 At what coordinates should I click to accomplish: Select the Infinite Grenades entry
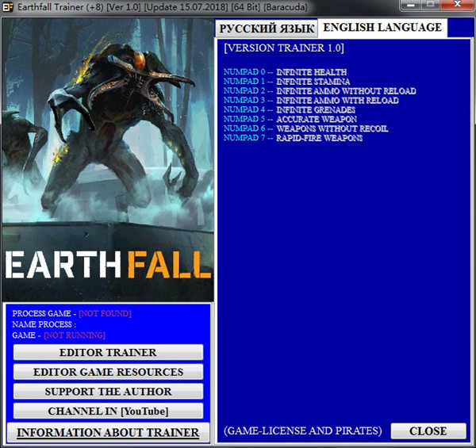click(x=289, y=110)
